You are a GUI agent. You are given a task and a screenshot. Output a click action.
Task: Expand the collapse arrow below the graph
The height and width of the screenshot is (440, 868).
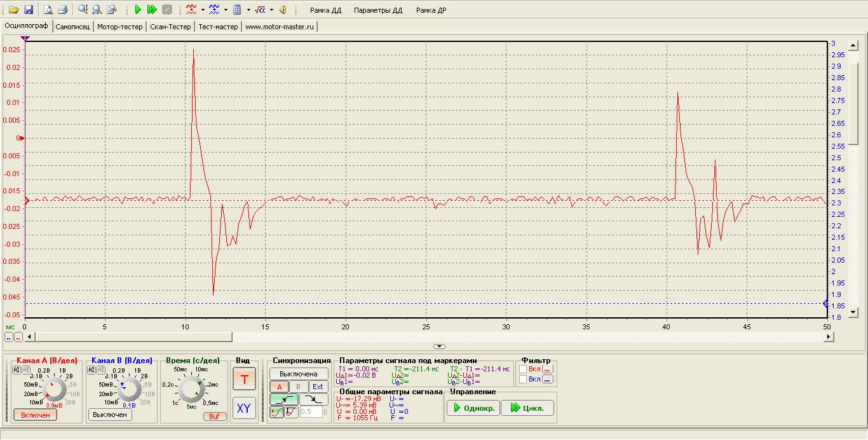[438, 347]
